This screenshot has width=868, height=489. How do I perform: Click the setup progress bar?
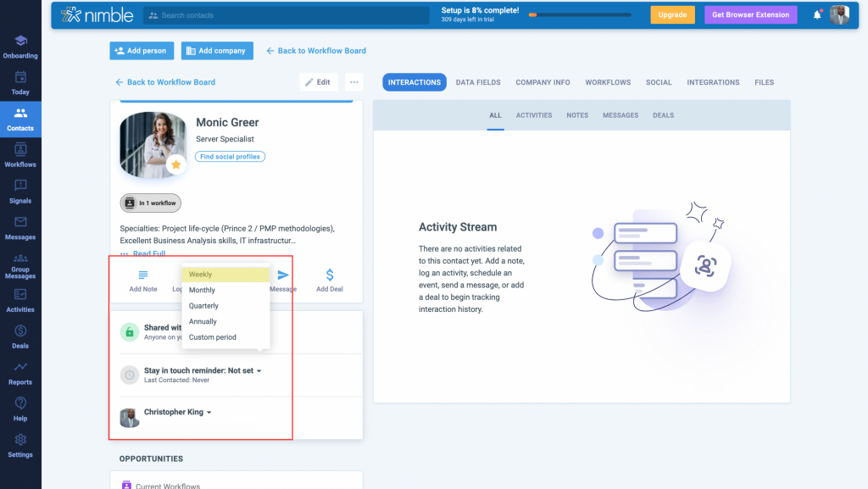(x=580, y=14)
